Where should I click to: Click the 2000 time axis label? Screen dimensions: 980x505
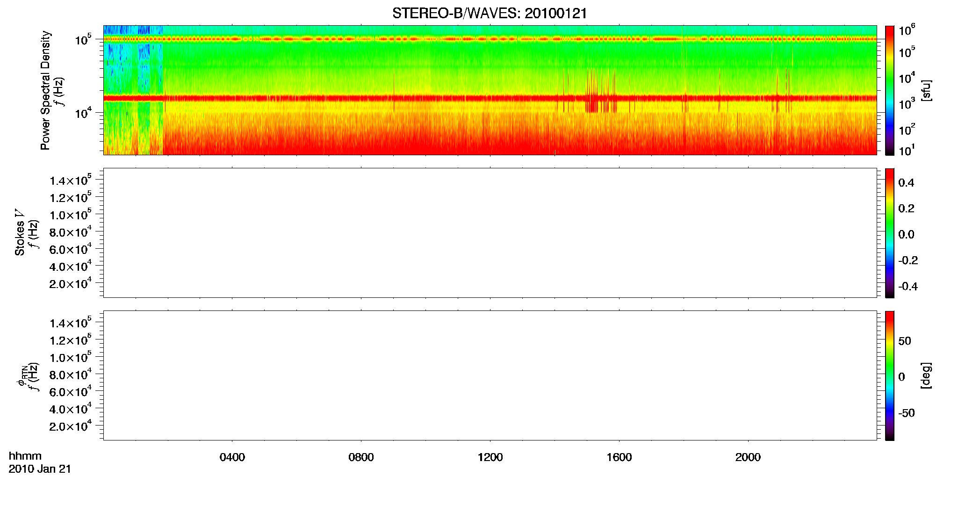click(x=748, y=457)
